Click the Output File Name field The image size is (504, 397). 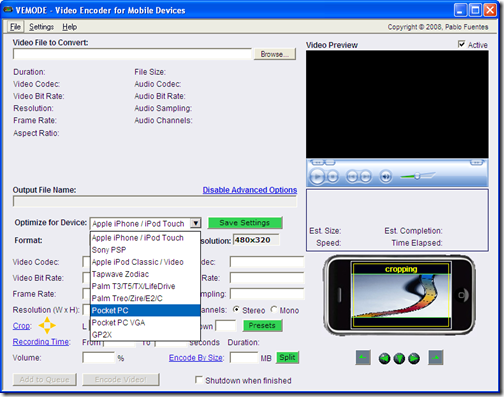(x=155, y=201)
